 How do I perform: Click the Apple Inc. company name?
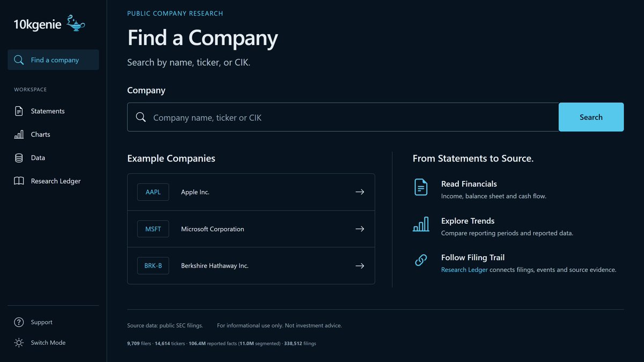195,192
